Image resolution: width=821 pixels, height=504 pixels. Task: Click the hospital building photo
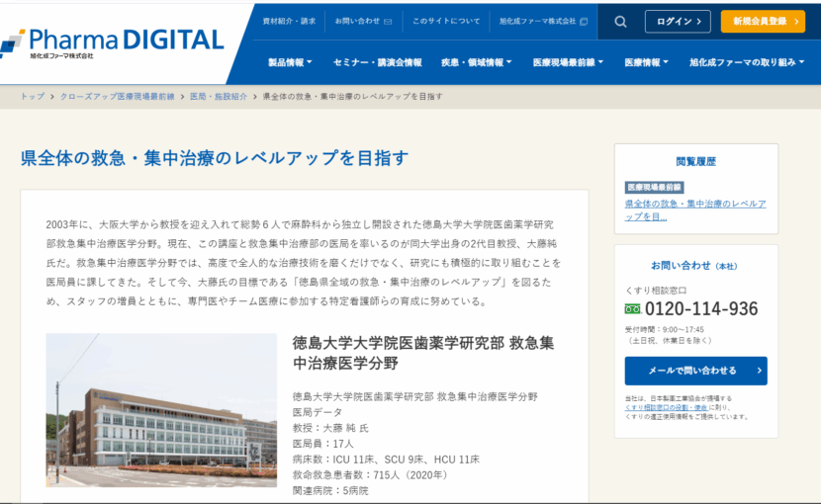pyautogui.click(x=161, y=409)
